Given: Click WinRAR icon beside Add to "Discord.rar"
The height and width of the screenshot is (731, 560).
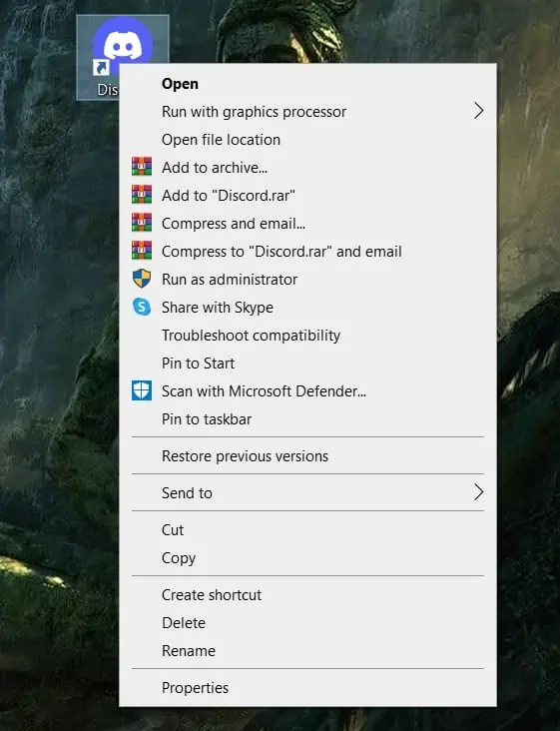Looking at the screenshot, I should point(142,195).
